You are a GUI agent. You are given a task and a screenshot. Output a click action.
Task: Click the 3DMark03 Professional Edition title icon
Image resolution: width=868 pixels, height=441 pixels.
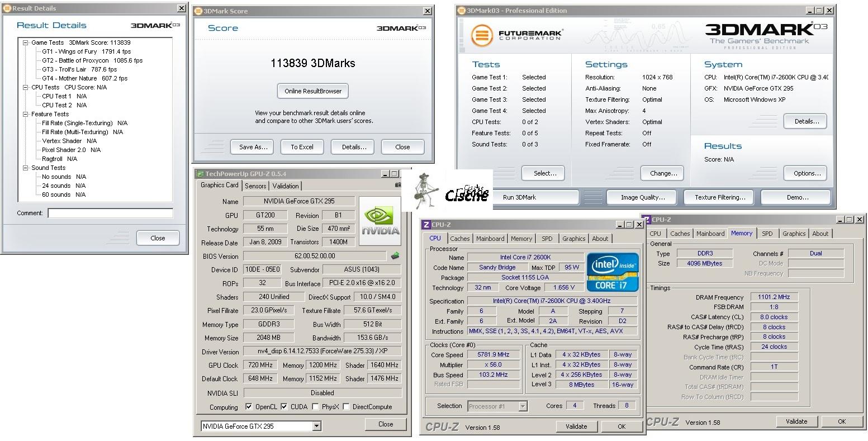(x=461, y=10)
